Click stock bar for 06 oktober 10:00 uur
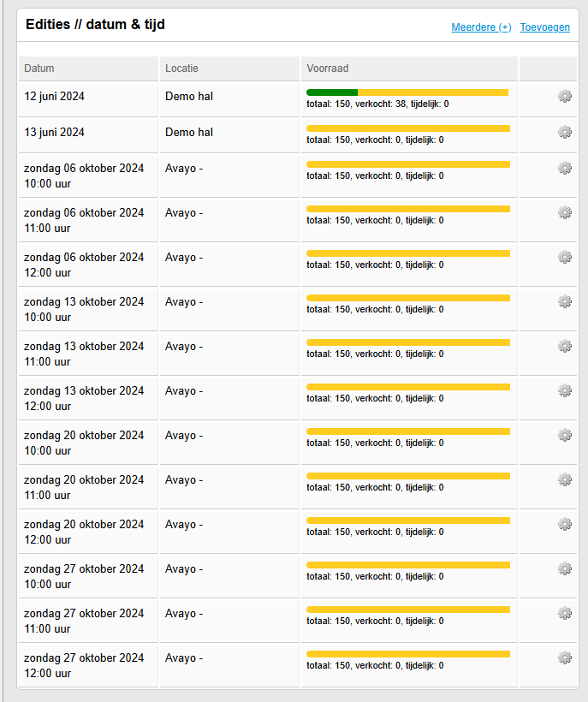Screen dimensions: 588x702 point(408,164)
